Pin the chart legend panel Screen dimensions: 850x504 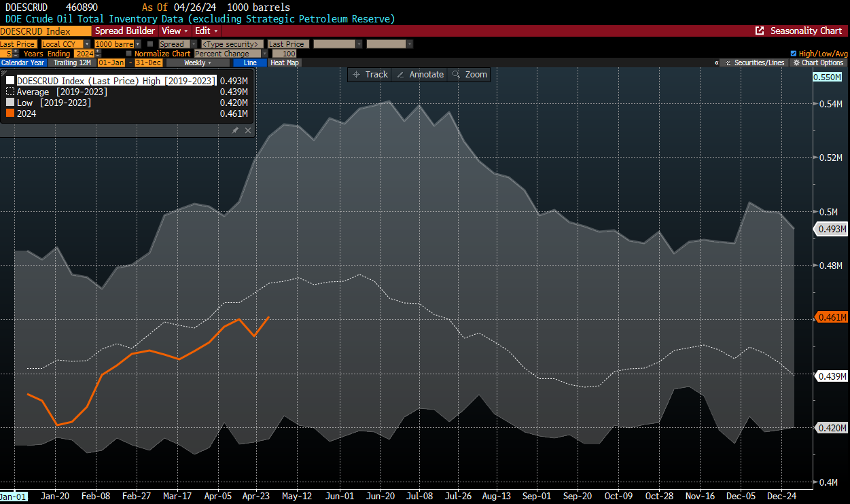click(235, 130)
